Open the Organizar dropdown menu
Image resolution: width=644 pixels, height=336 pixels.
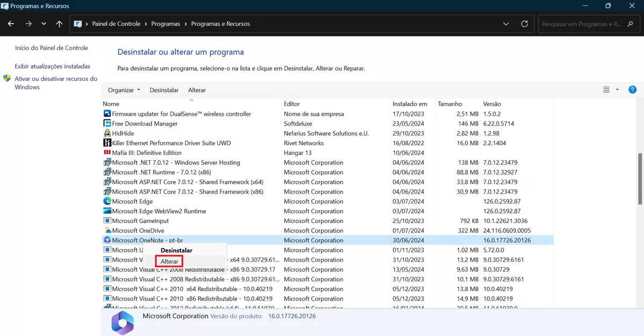(124, 90)
